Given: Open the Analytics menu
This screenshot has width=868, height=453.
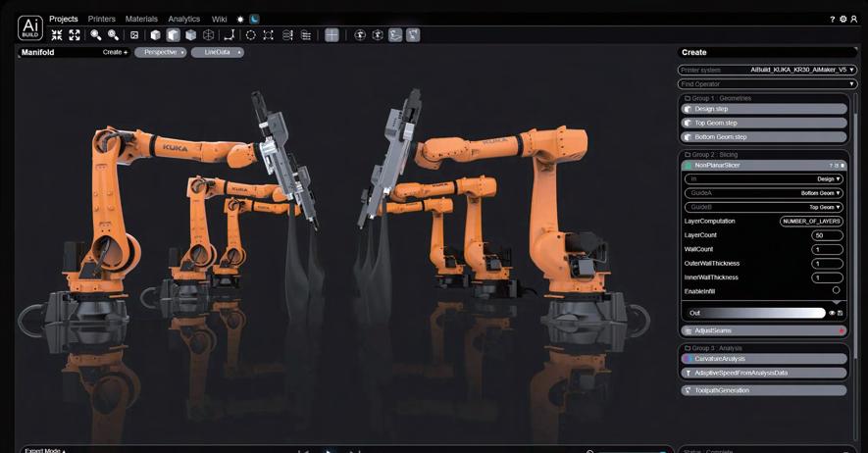Looking at the screenshot, I should click(x=184, y=19).
